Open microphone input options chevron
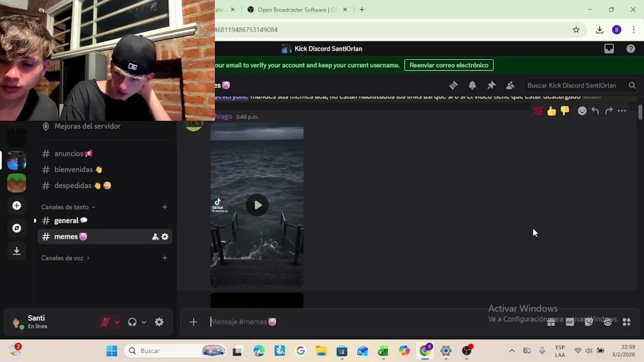The width and height of the screenshot is (644, 362). [117, 322]
